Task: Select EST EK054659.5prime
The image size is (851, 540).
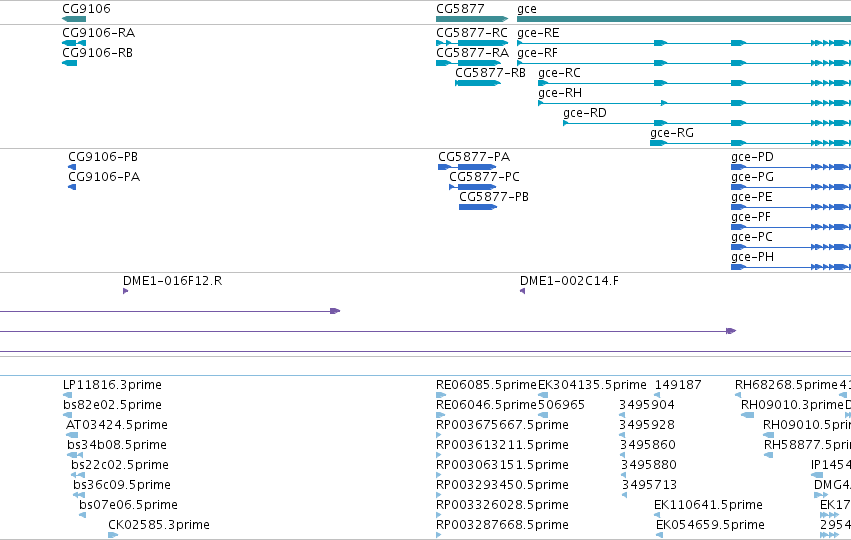Action: click(710, 525)
